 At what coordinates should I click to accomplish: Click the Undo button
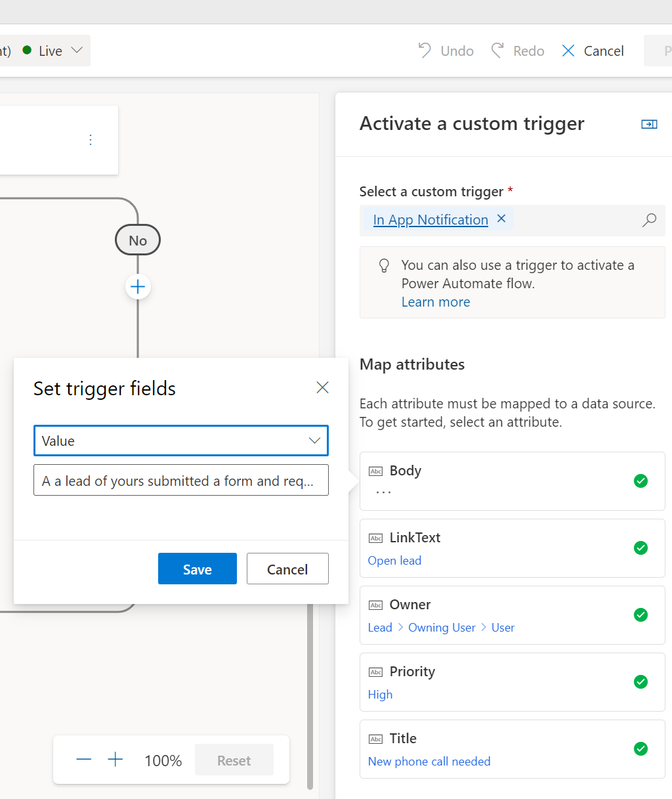(446, 51)
